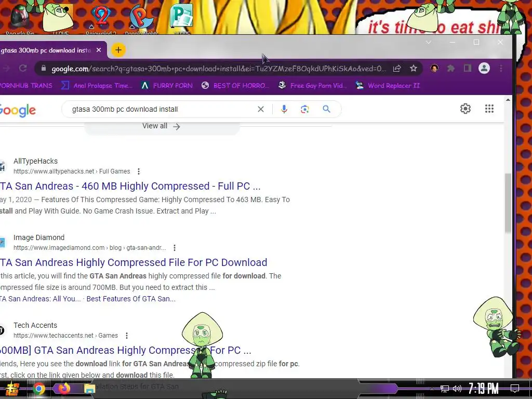
Task: Click the Chrome taskbar icon
Action: tap(38, 389)
